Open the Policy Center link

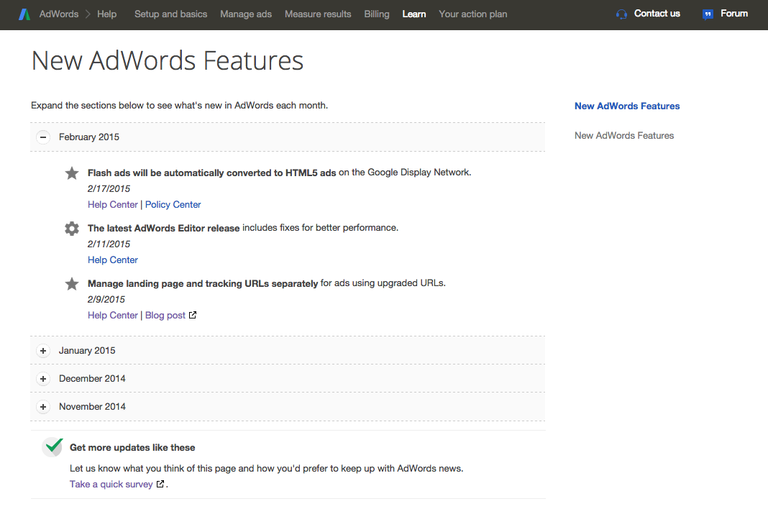[x=173, y=205]
